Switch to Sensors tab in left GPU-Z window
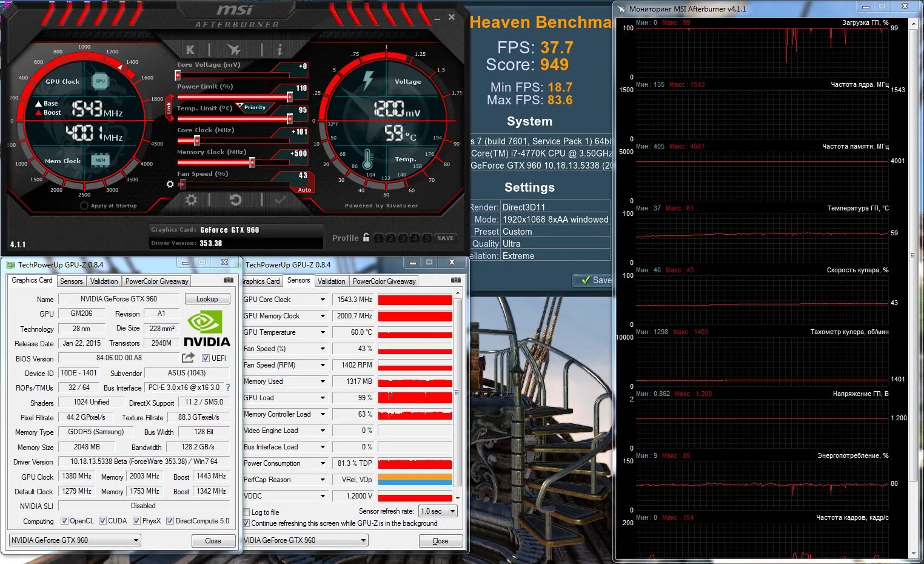 point(71,281)
